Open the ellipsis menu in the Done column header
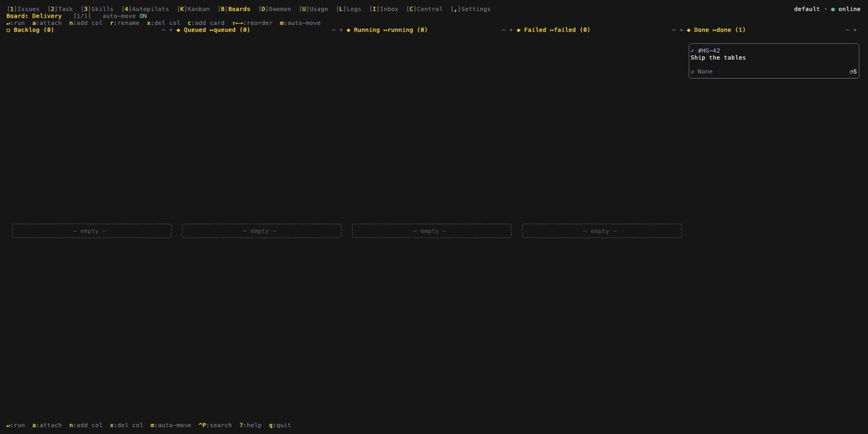This screenshot has height=434, width=868. coord(848,30)
